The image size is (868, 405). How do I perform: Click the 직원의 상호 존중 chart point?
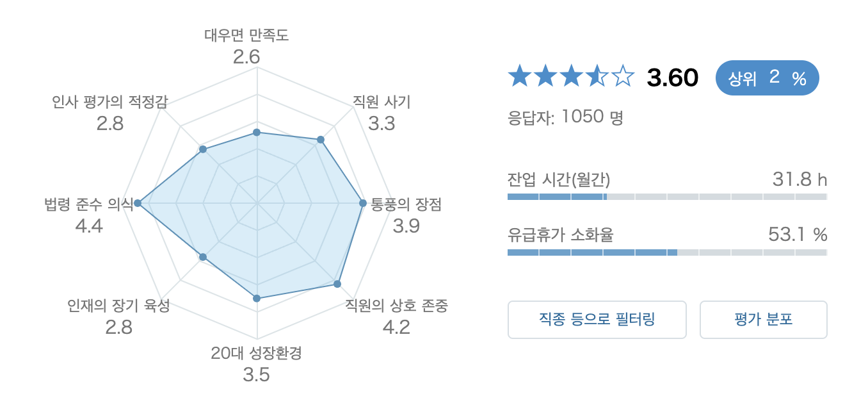337,283
